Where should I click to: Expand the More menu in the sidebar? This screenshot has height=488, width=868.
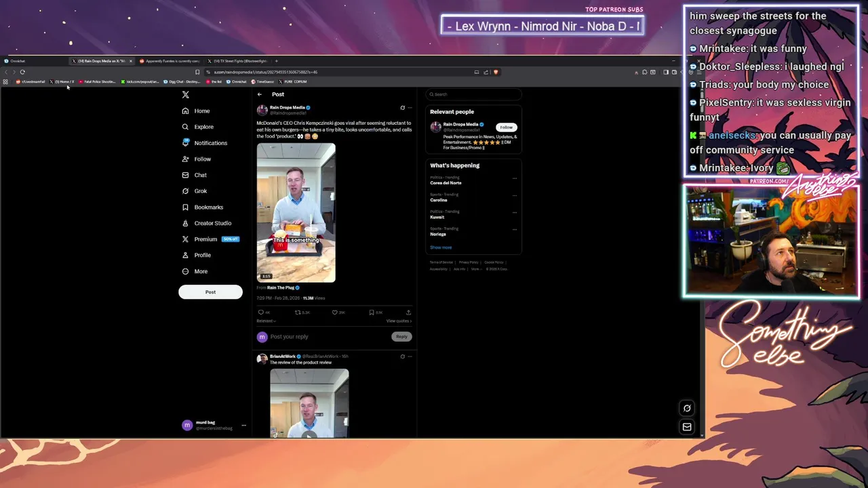click(x=195, y=271)
